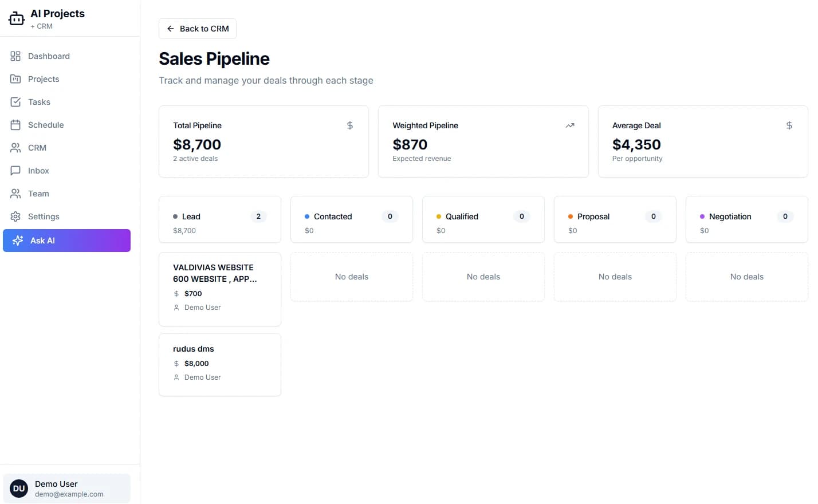Click the Team icon in the sidebar
Screen dimensions: 818x504
[16, 193]
